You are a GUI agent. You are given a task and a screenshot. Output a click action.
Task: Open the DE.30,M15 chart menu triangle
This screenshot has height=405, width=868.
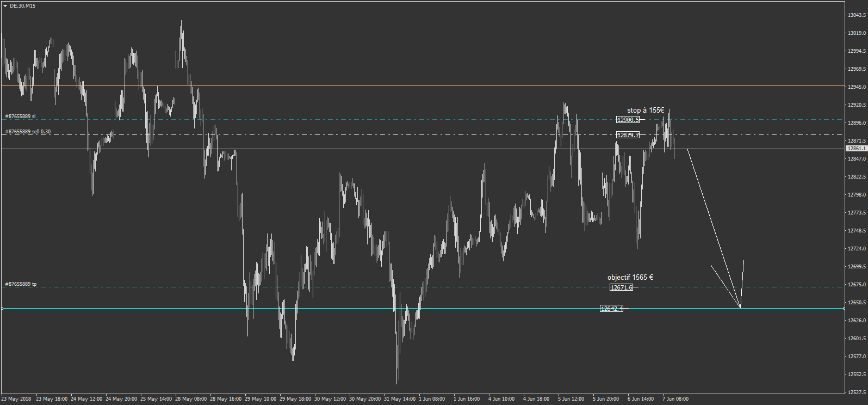(x=5, y=6)
